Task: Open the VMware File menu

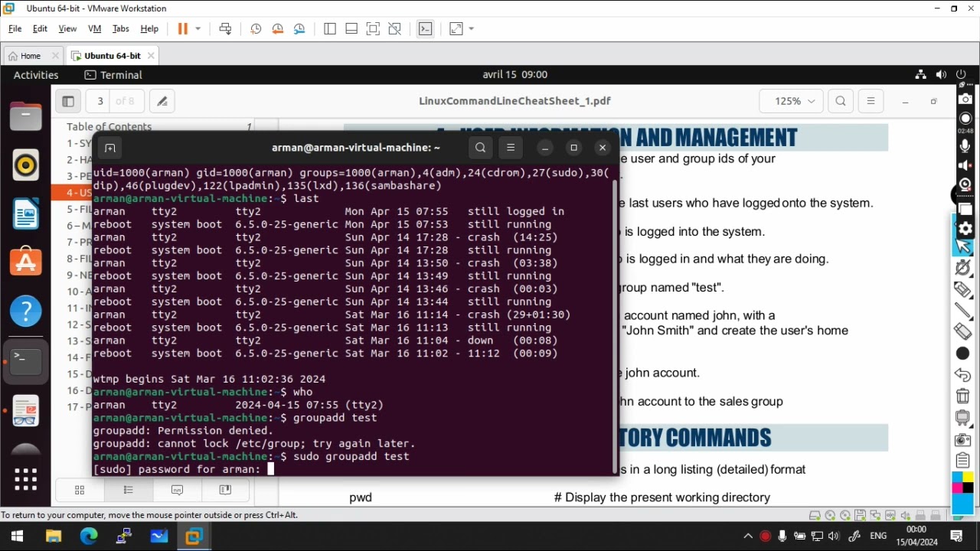Action: point(15,28)
